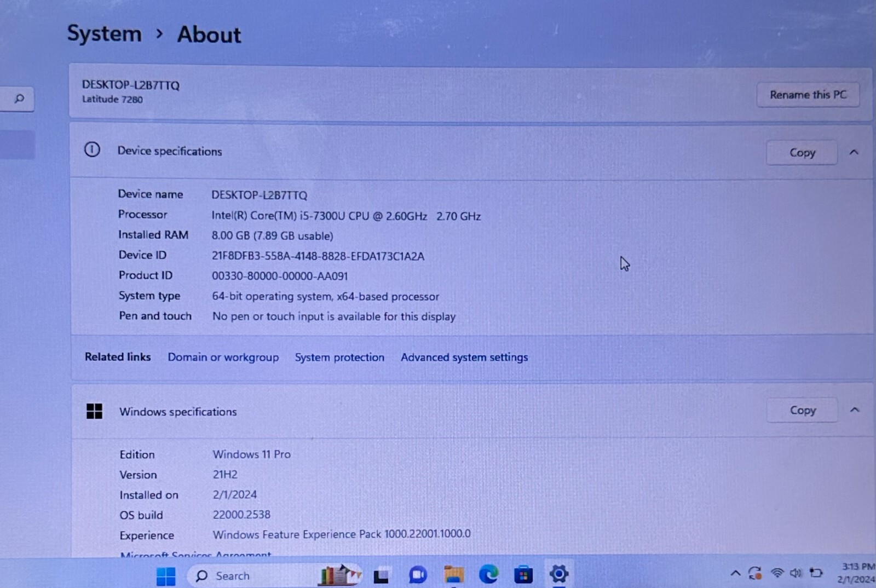This screenshot has width=876, height=588.
Task: Select the version value 21H2
Action: pos(225,474)
